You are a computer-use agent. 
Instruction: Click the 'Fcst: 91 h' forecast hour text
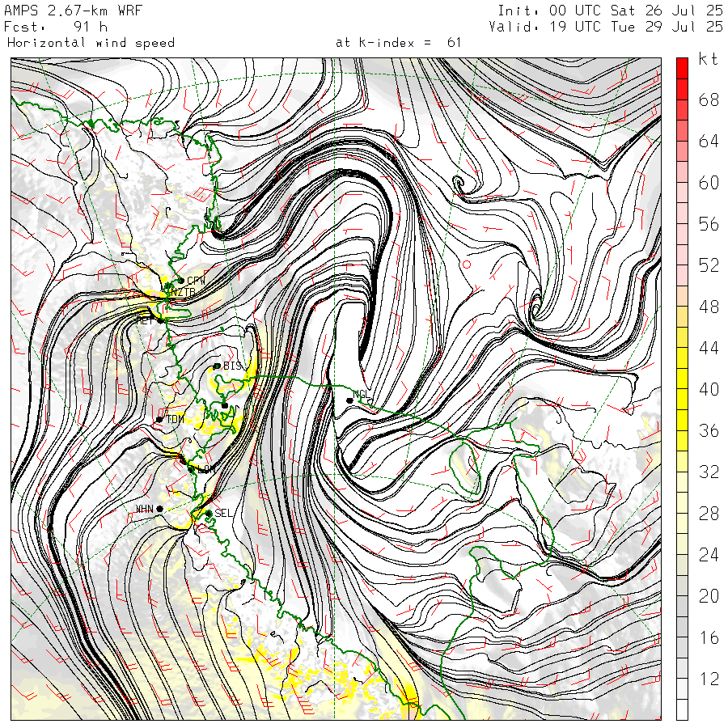[56, 27]
